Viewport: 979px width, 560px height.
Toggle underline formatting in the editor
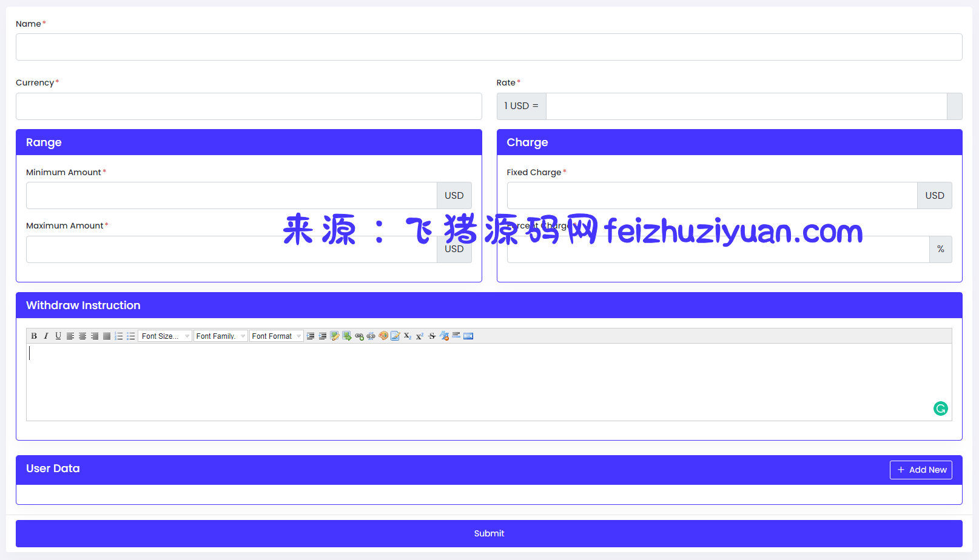[58, 336]
